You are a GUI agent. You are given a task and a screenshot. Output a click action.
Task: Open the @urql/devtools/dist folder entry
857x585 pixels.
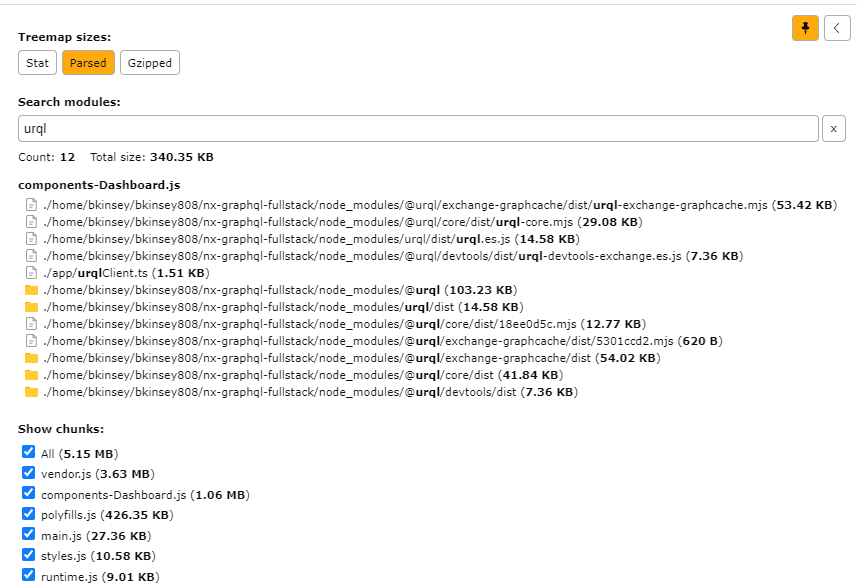coord(300,392)
